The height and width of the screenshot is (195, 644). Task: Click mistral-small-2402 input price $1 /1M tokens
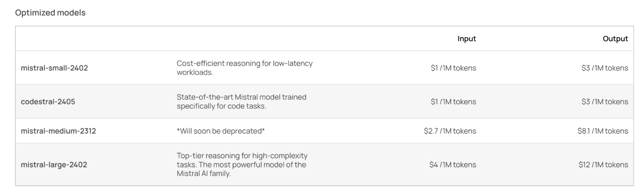coord(454,68)
